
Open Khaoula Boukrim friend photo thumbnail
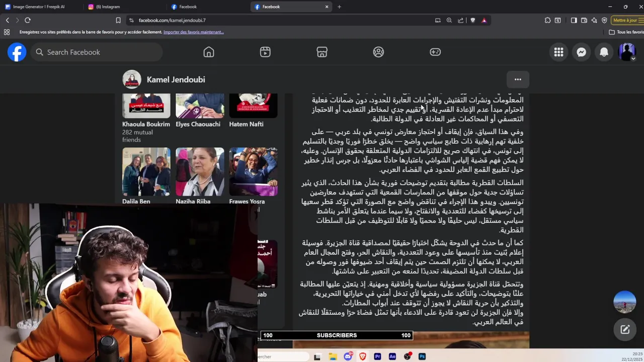[x=146, y=106]
